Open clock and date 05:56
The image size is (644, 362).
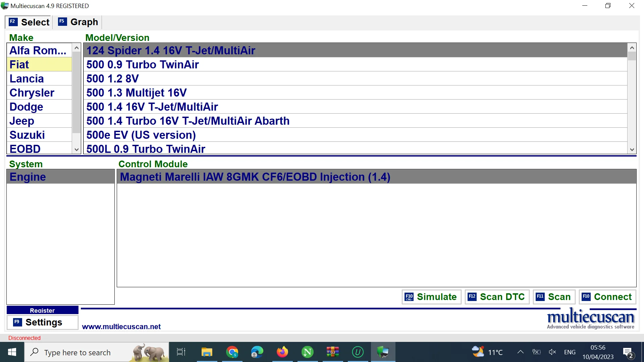(x=598, y=352)
